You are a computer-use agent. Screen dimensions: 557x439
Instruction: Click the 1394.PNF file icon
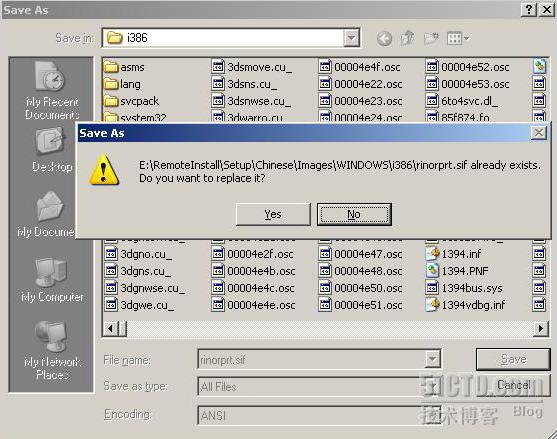pyautogui.click(x=433, y=271)
